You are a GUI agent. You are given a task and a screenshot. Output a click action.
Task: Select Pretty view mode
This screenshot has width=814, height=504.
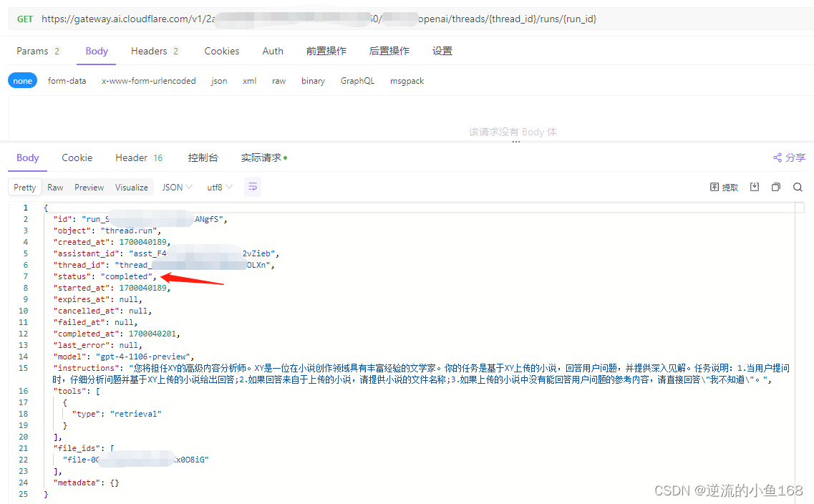click(25, 187)
